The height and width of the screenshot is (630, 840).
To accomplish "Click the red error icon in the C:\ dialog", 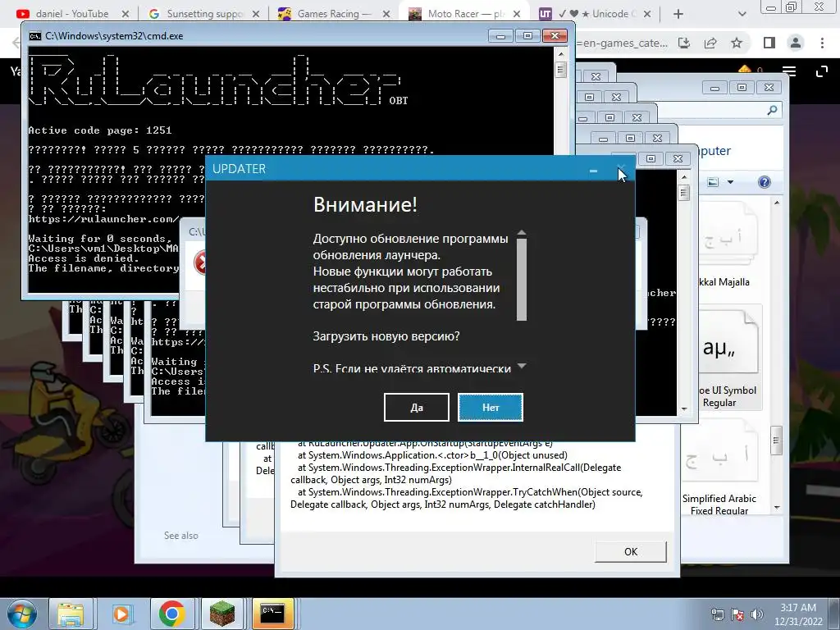I will click(200, 263).
